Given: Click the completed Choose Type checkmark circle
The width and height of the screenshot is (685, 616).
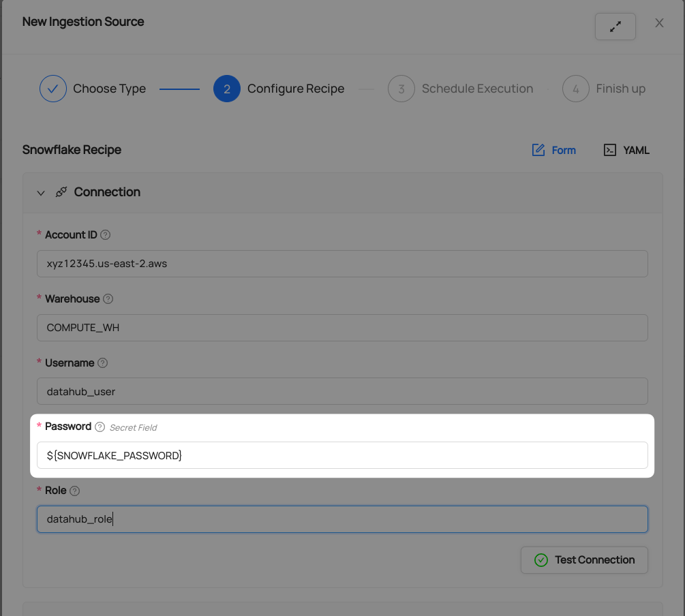Looking at the screenshot, I should tap(53, 89).
